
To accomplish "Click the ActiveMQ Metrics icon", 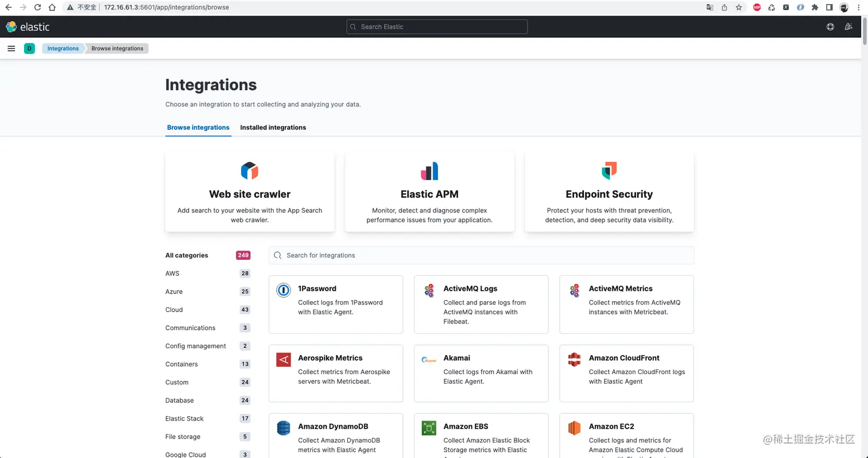I will 574,290.
